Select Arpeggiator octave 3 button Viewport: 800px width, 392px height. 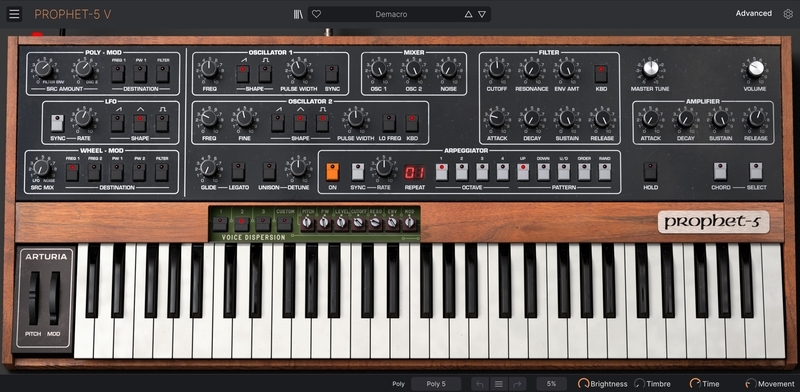(482, 172)
